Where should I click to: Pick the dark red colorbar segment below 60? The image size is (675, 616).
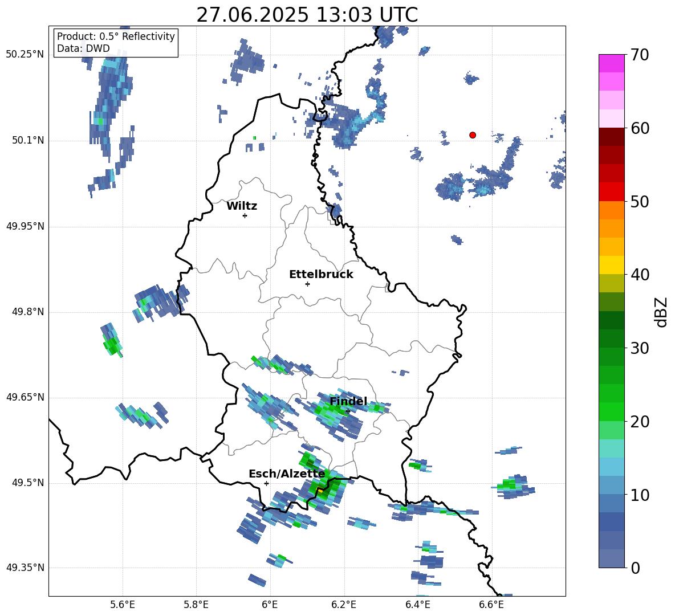pos(611,137)
